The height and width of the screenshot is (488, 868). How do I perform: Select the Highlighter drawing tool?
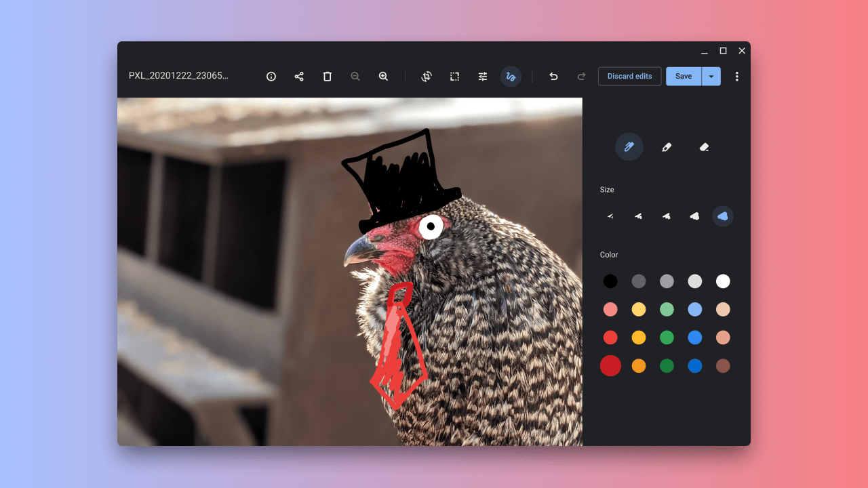[x=667, y=147]
